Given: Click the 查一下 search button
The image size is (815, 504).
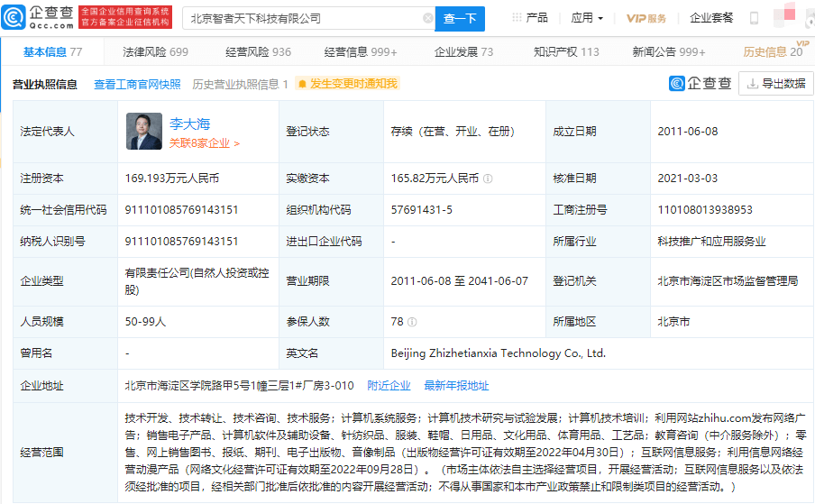Looking at the screenshot, I should coord(461,18).
